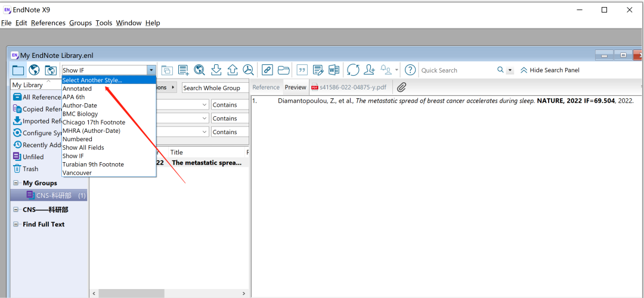Choose the MHRA (Author-Date) style
This screenshot has height=298, width=644.
109,131
